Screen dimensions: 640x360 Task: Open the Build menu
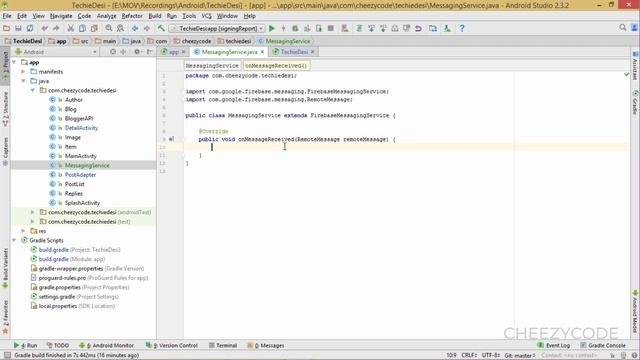point(155,16)
